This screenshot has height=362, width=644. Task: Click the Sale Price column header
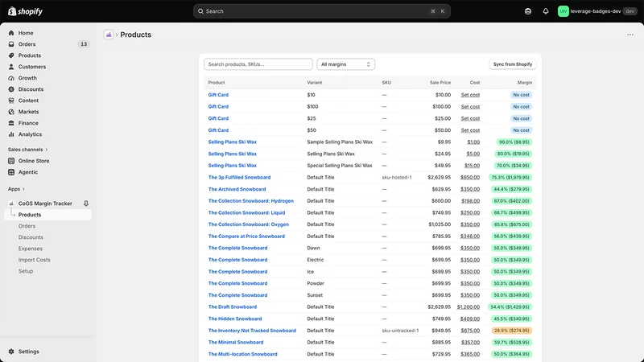click(440, 83)
